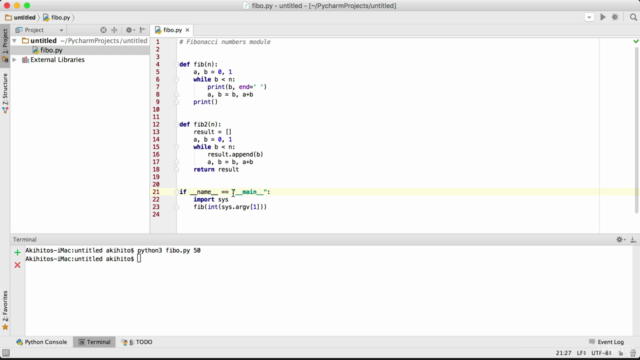Click the untitled breadcrumb in navigation bar
This screenshot has height=360, width=640.
click(24, 18)
